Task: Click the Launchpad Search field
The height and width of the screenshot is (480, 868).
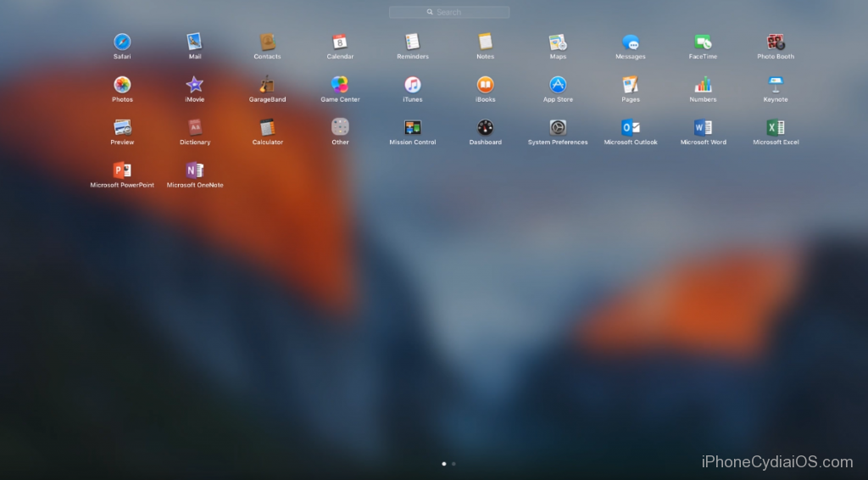Action: [449, 12]
